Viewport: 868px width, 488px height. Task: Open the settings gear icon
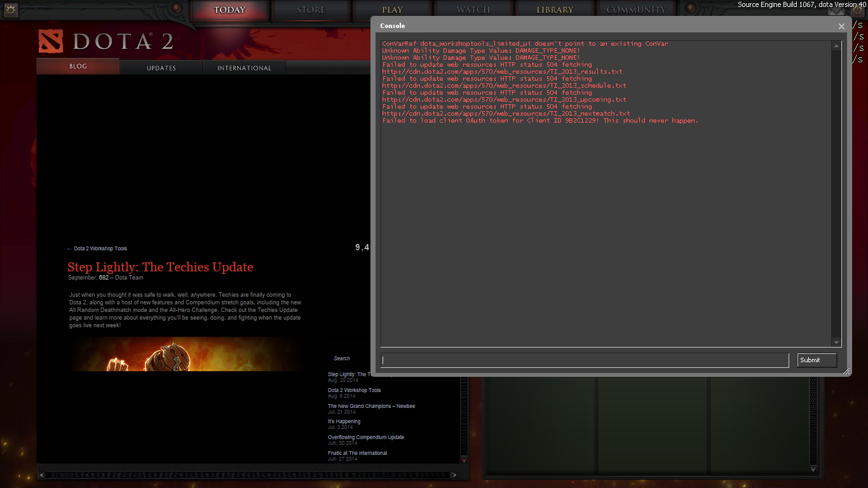pos(11,9)
